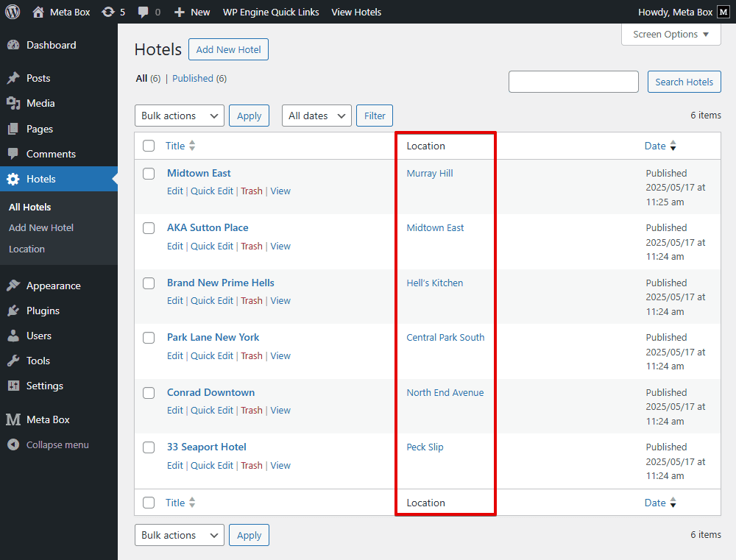Open the Appearance brush icon

click(x=15, y=285)
